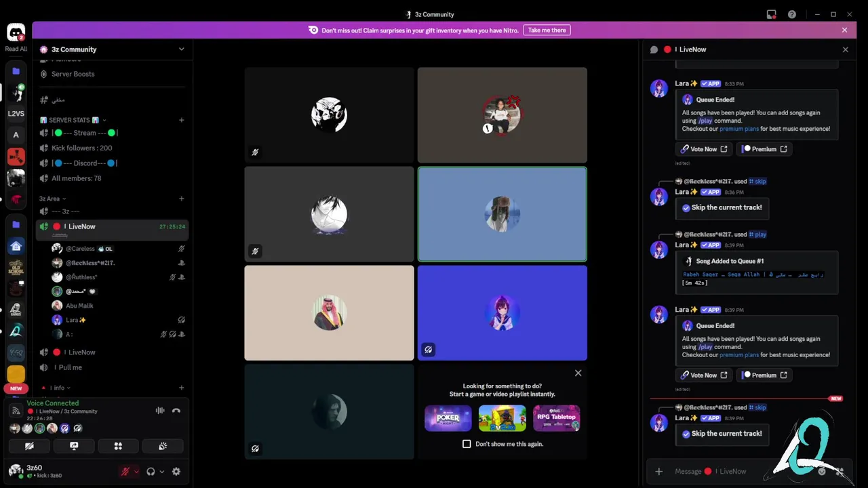
Task: Close the activity suggestions popup
Action: [578, 373]
